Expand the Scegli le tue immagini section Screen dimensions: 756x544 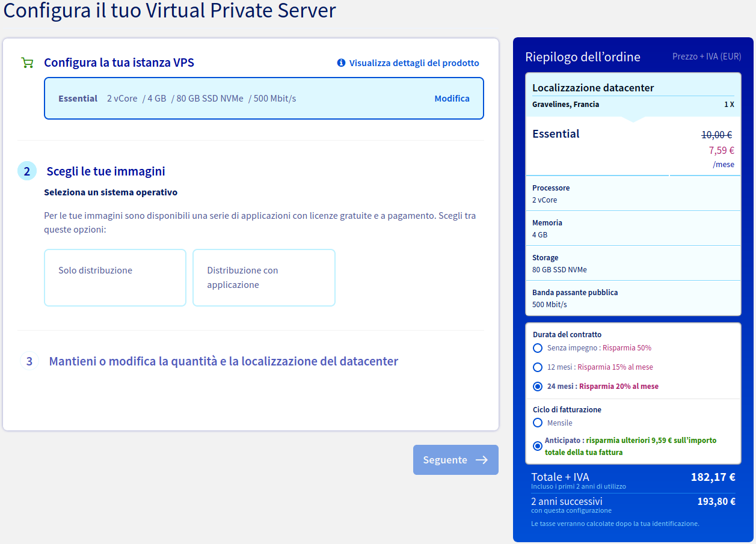[106, 171]
